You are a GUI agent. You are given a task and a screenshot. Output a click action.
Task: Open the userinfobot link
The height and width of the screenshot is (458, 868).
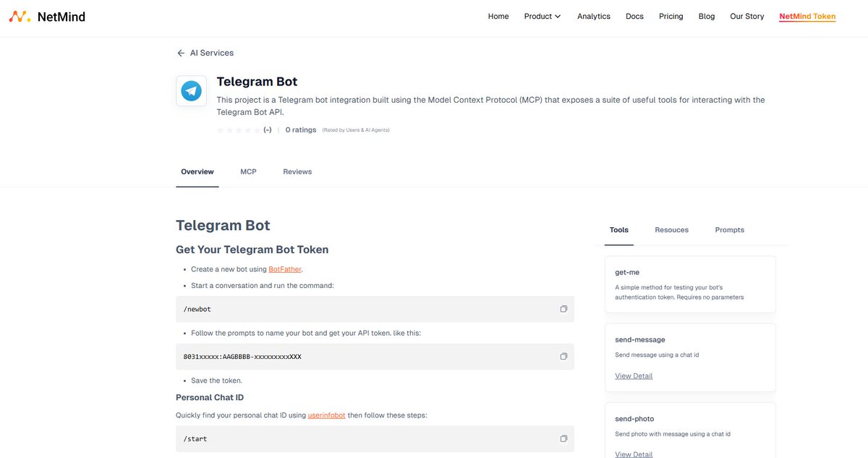coord(327,415)
